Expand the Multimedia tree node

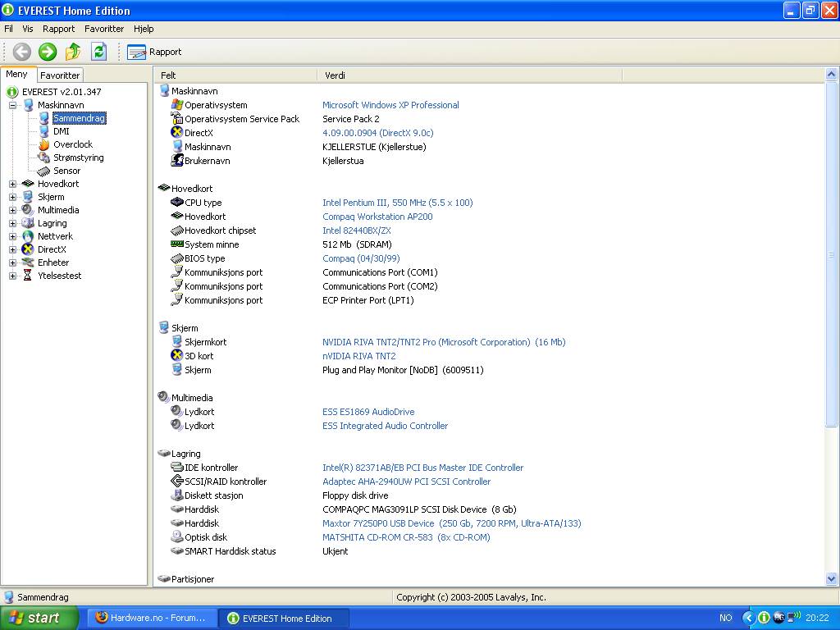[x=13, y=210]
